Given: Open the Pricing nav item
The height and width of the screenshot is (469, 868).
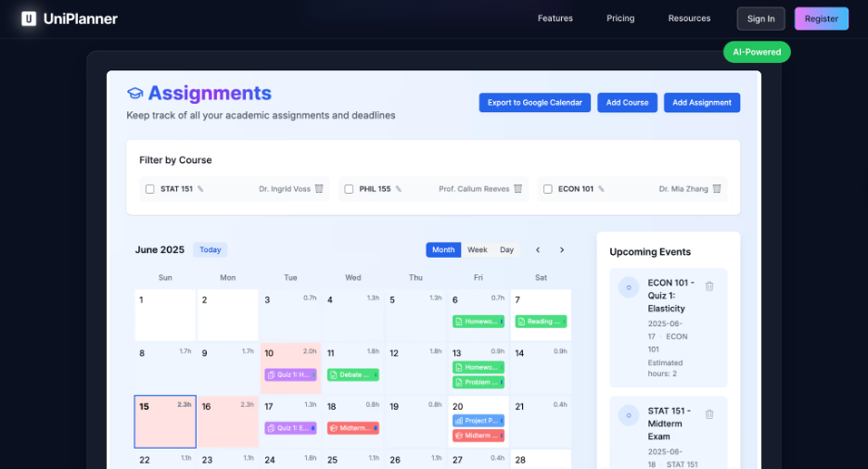Looking at the screenshot, I should [620, 19].
